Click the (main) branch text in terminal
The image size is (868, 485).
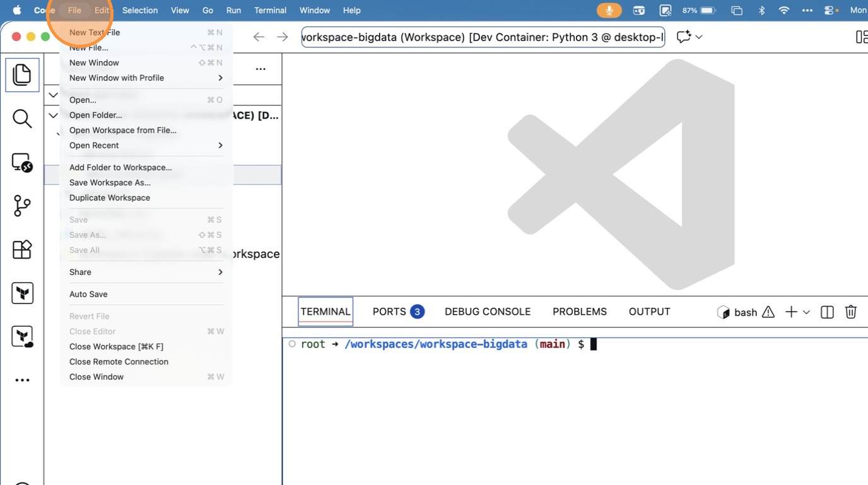coord(553,344)
